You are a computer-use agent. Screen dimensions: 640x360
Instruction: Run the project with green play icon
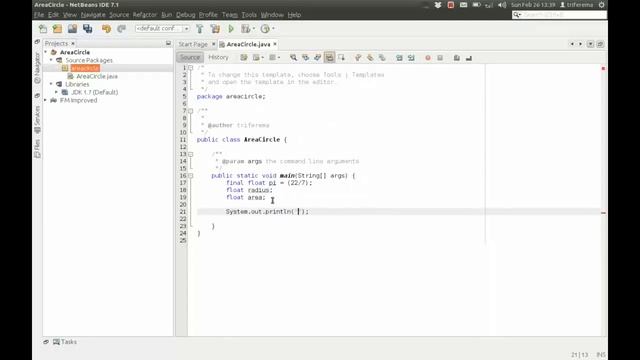tap(231, 29)
